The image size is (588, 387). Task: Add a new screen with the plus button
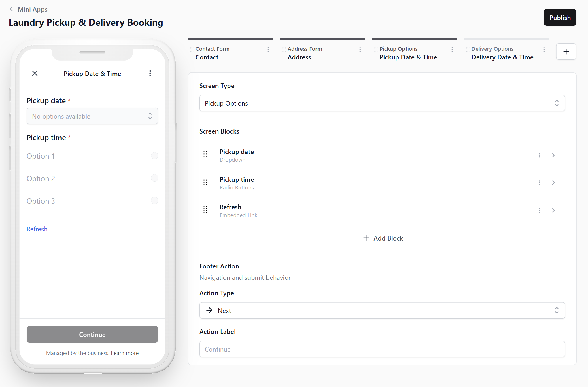click(x=566, y=52)
